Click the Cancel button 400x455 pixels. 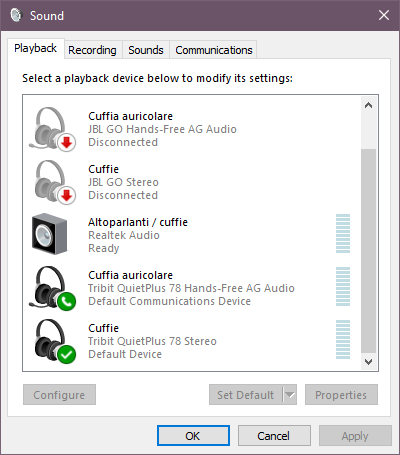[x=274, y=436]
